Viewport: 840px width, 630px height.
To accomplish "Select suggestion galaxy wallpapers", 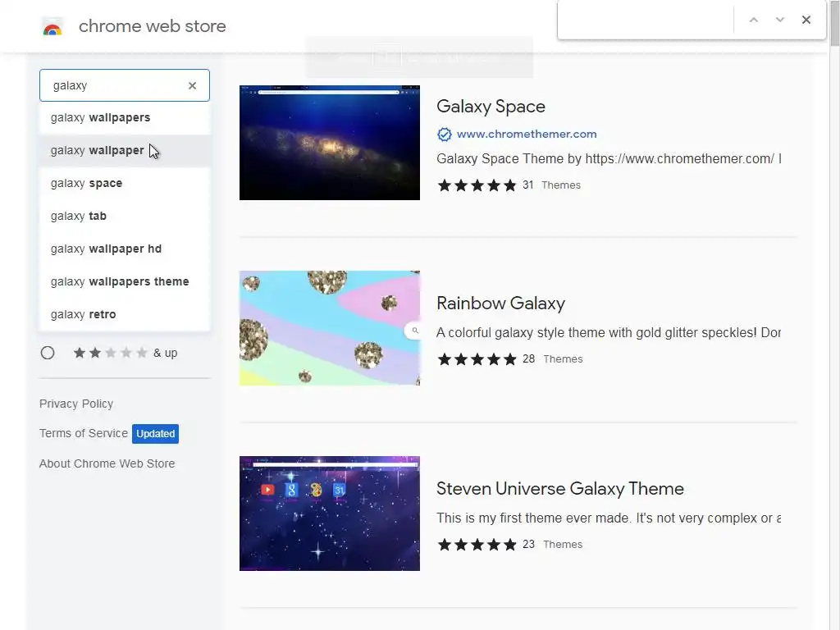I will [125, 118].
